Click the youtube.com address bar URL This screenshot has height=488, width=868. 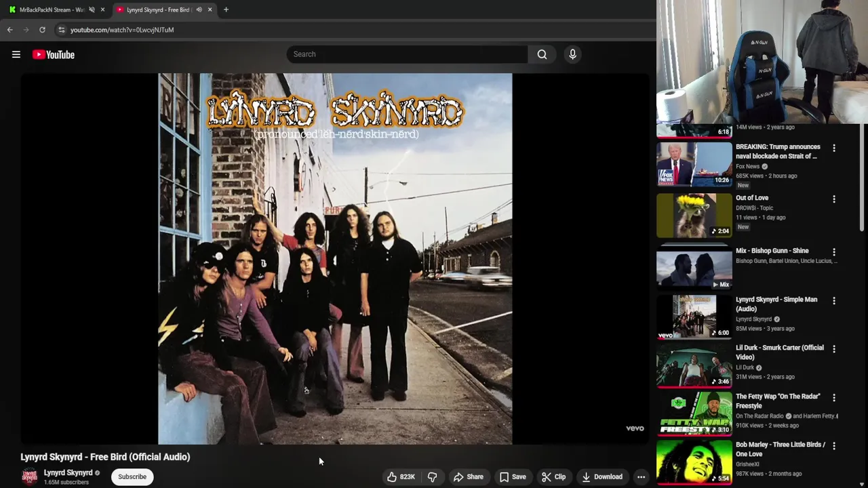click(x=122, y=30)
